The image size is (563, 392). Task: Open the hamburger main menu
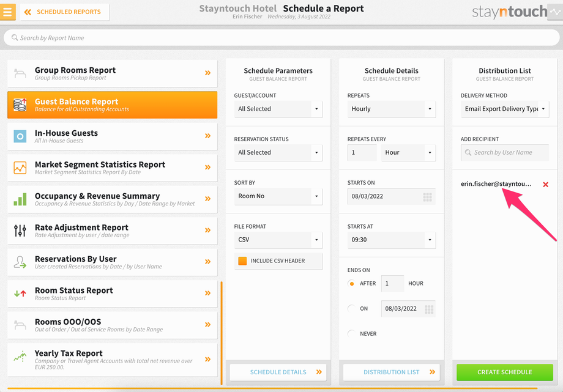(7, 12)
